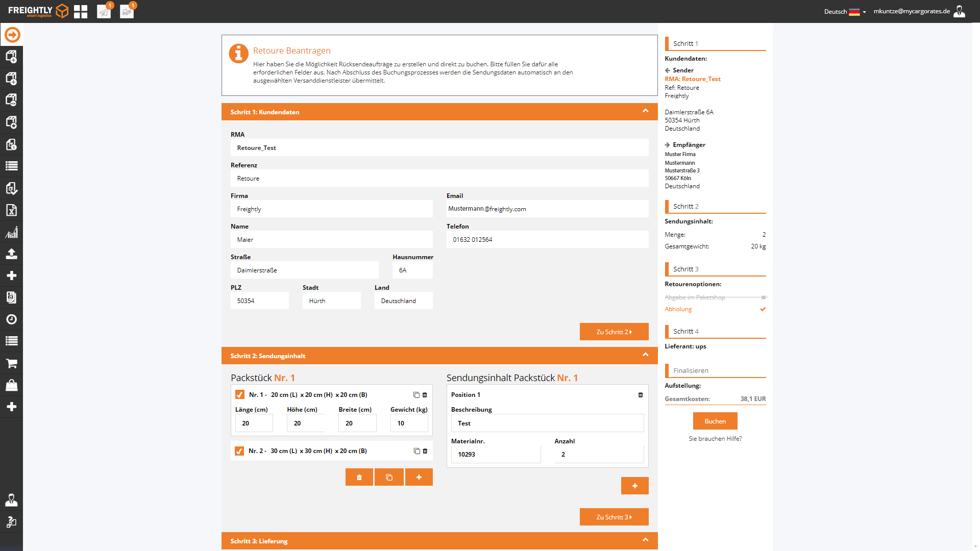Click the RMA: Retoure_Test text in summary
Screen dimensions: 980x551
[x=693, y=79]
